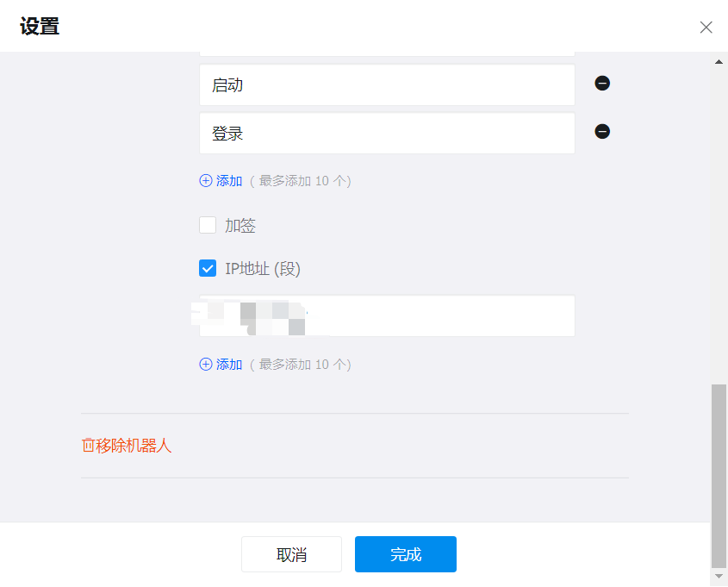728x587 pixels.
Task: Click the vertical scrollbar thumb
Action: point(719,474)
